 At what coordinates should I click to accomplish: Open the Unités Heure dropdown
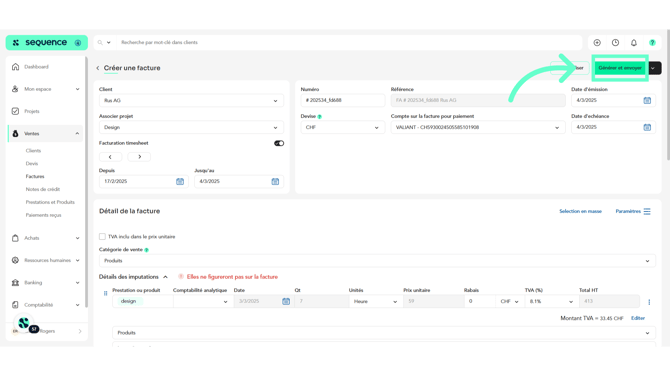click(375, 301)
